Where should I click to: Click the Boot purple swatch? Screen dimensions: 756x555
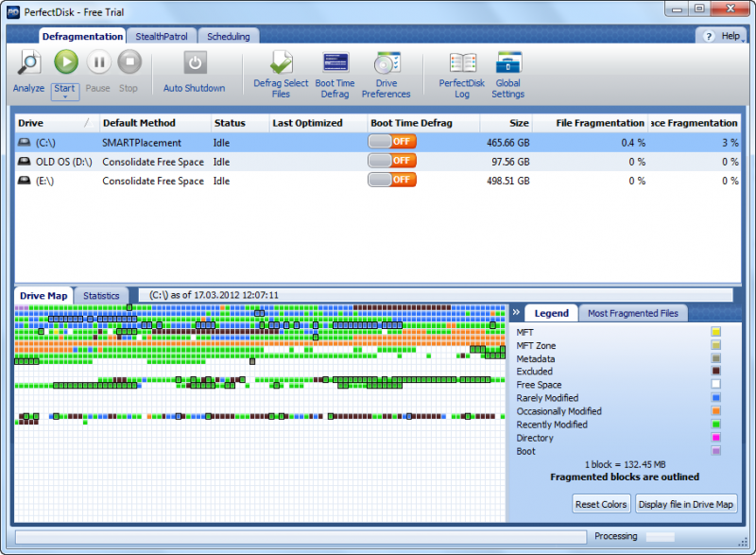(x=715, y=451)
